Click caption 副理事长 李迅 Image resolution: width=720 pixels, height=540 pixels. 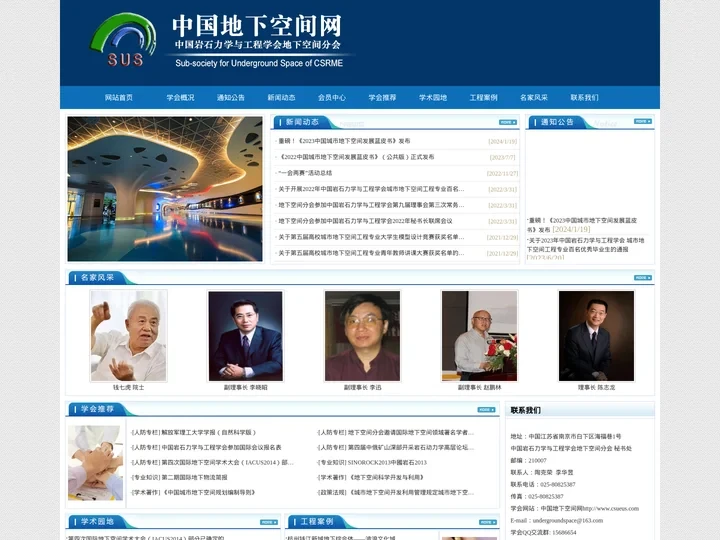click(x=362, y=388)
